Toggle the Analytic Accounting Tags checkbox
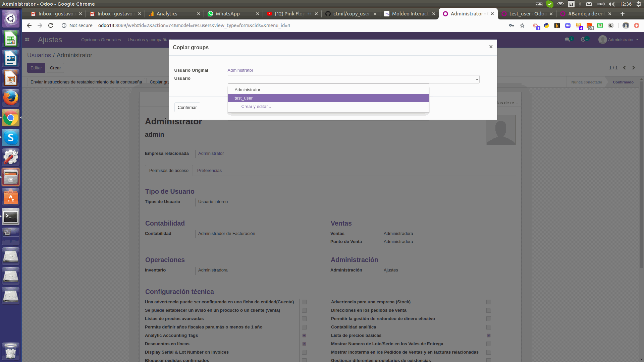The width and height of the screenshot is (644, 362). pos(304,336)
